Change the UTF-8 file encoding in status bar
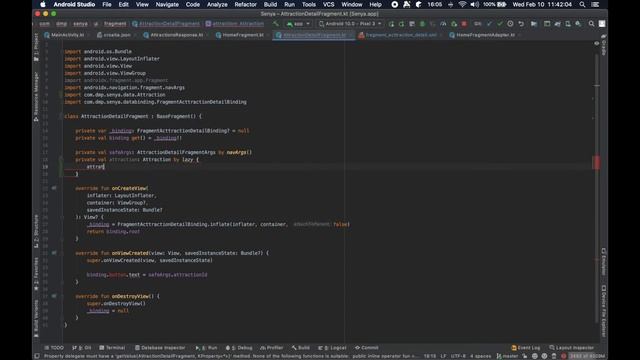The image size is (640, 360). [x=458, y=356]
